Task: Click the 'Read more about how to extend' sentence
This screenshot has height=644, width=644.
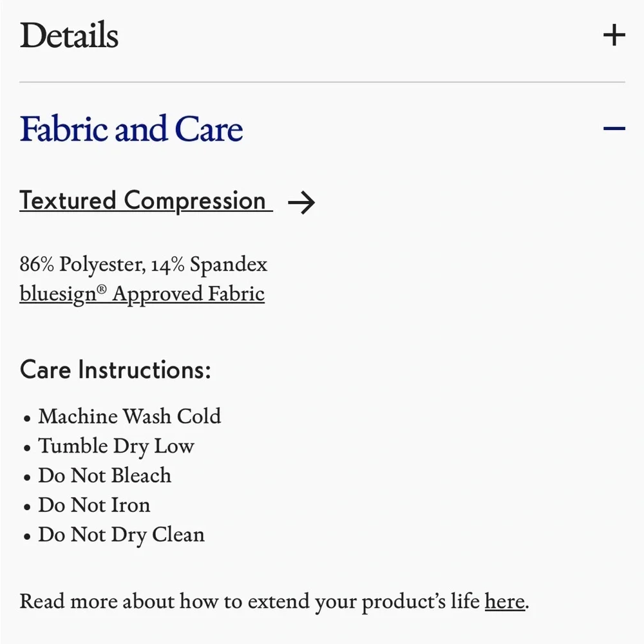Action: pyautogui.click(x=274, y=601)
